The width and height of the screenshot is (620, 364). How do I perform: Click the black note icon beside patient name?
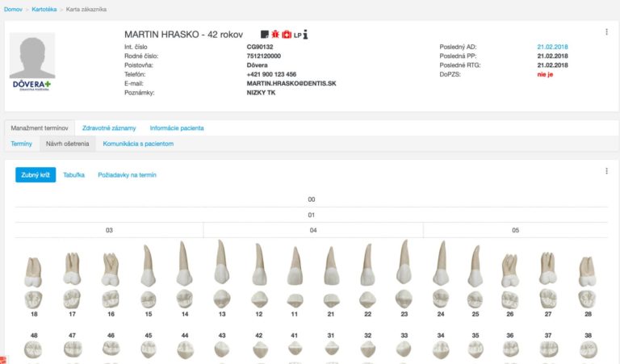(264, 35)
